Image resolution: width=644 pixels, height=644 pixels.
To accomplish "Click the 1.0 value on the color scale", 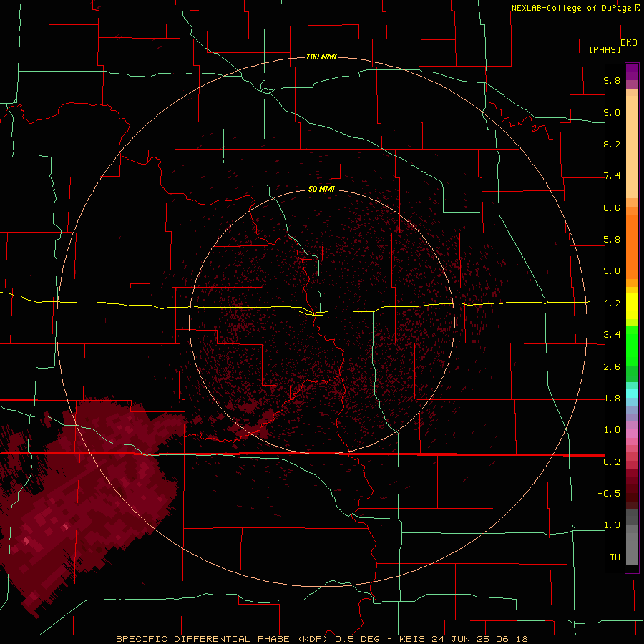I will (612, 430).
